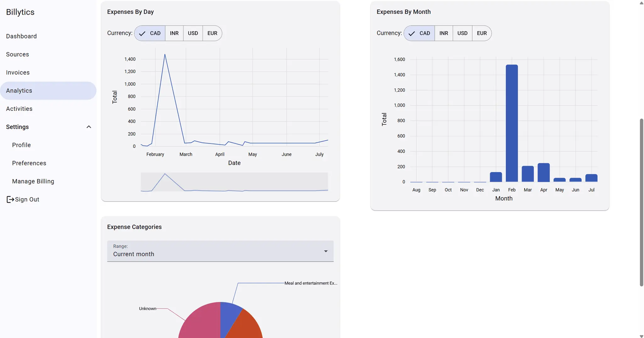Image resolution: width=644 pixels, height=338 pixels.
Task: Switch Expenses By Month currency to EUR
Action: [482, 33]
